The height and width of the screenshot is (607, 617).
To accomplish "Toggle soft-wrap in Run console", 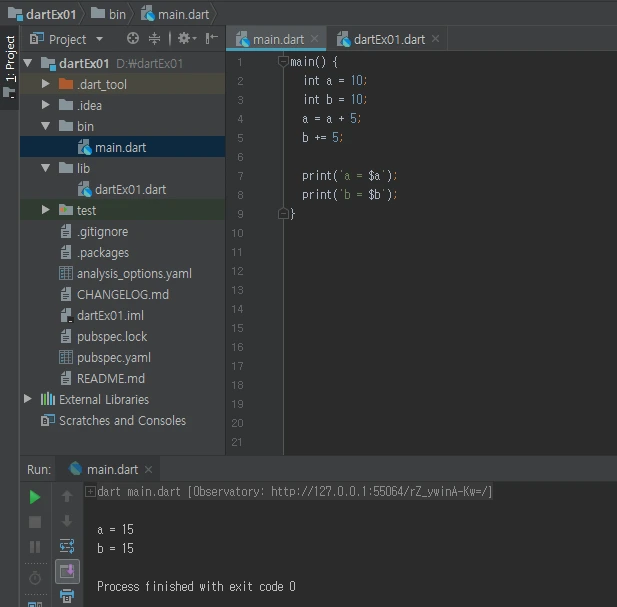I will [x=67, y=546].
